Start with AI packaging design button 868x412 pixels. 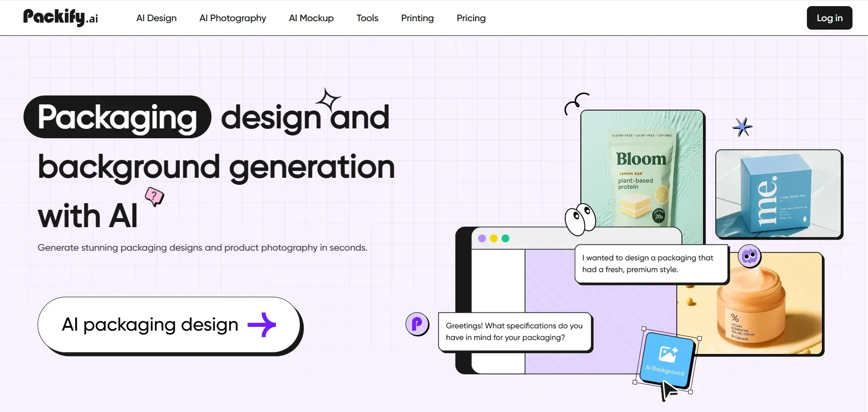point(169,325)
